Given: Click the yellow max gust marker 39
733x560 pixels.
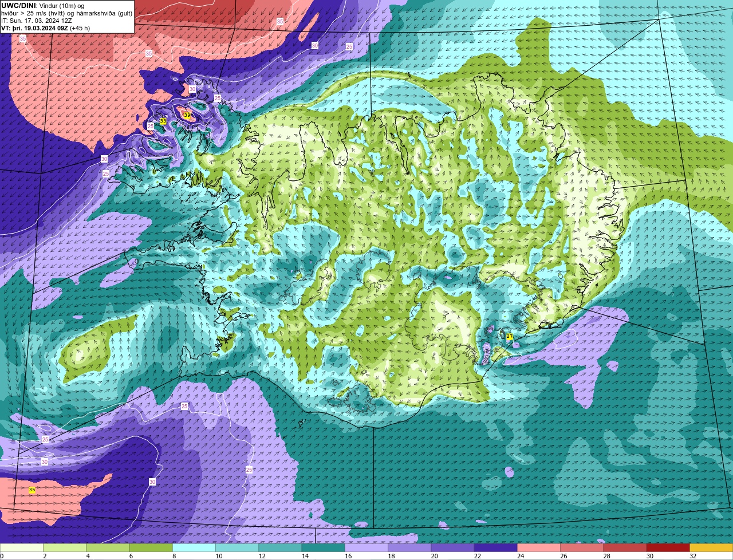Looking at the screenshot, I should click(187, 116).
